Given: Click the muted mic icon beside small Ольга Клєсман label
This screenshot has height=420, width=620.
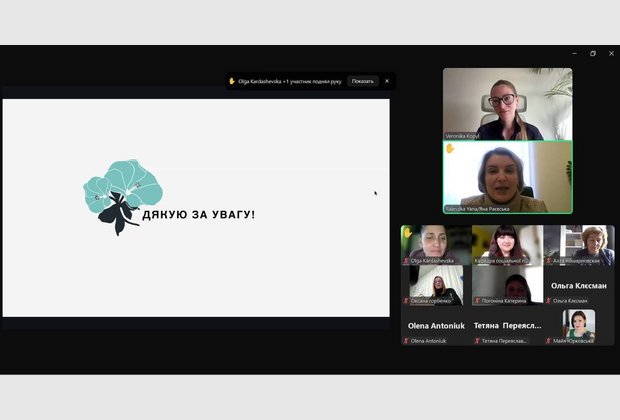Looking at the screenshot, I should [x=548, y=301].
